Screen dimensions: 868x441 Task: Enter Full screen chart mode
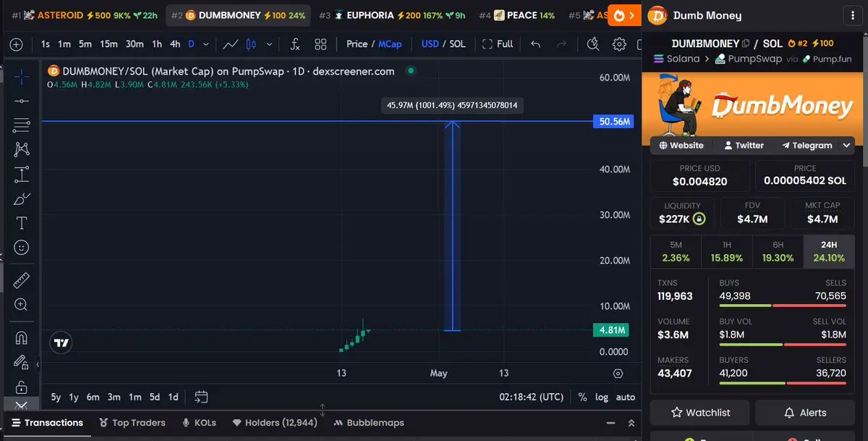[498, 44]
